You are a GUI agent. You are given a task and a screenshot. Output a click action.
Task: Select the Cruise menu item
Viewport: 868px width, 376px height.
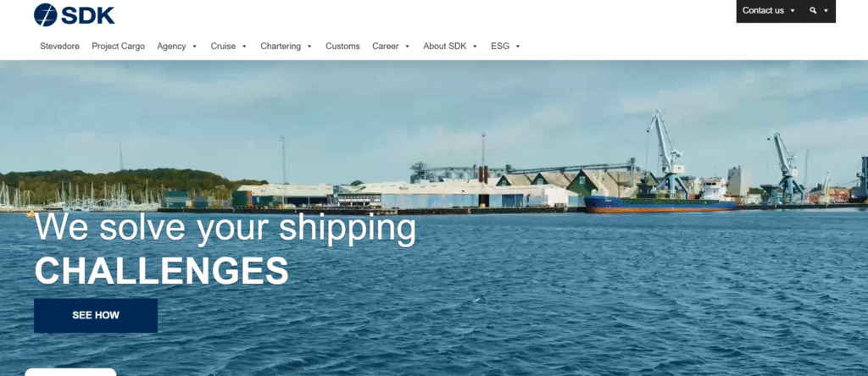223,47
